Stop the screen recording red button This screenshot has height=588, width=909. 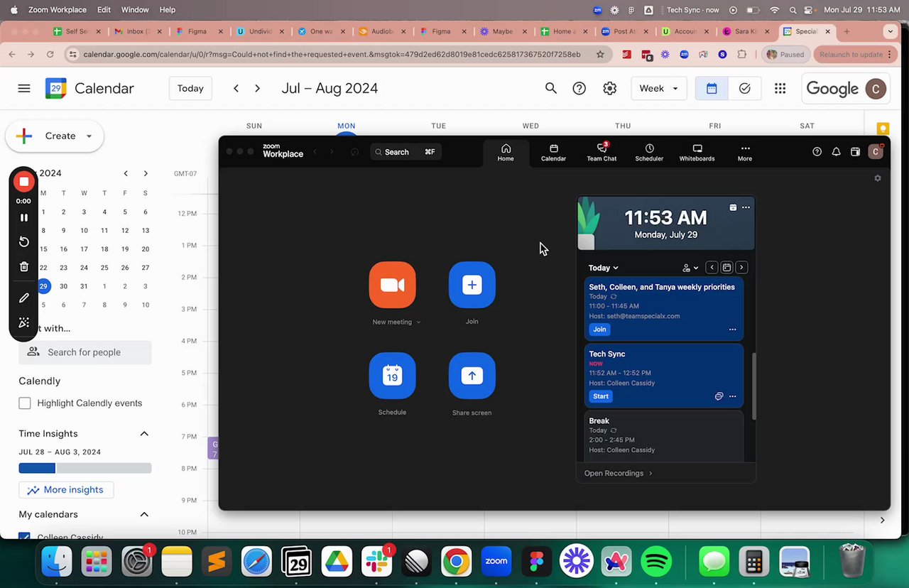tap(24, 182)
